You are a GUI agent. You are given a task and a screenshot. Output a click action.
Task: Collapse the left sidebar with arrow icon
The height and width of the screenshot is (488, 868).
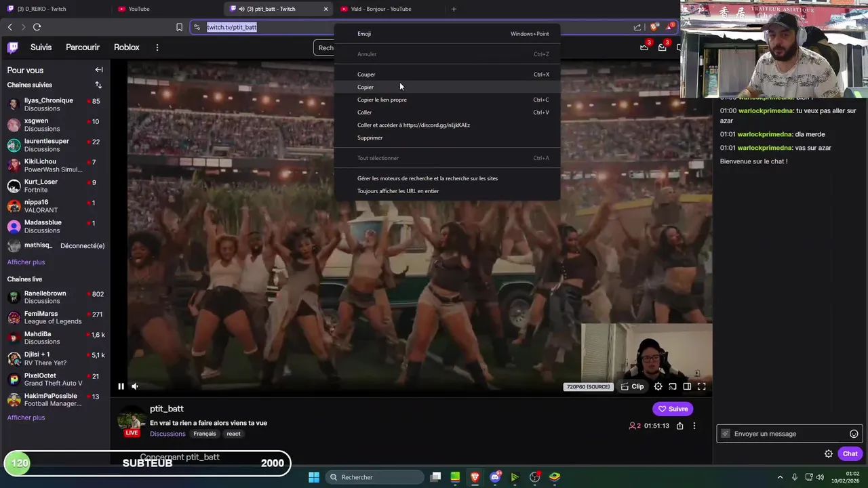tap(99, 70)
